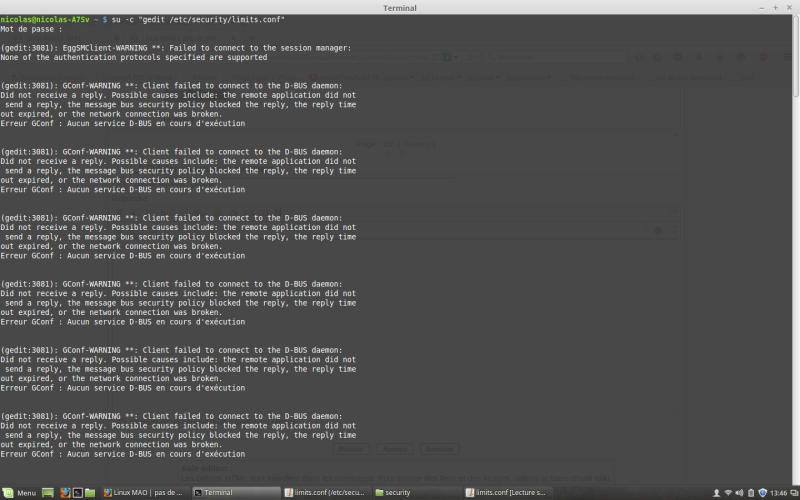Open the update manager shield tray icon
The height and width of the screenshot is (500, 800).
[x=762, y=493]
